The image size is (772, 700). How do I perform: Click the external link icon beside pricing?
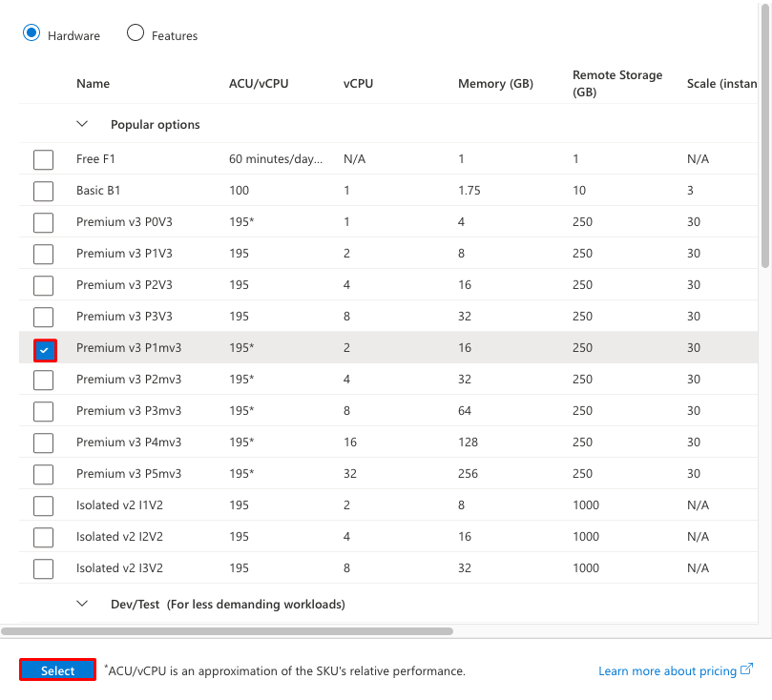tap(746, 669)
